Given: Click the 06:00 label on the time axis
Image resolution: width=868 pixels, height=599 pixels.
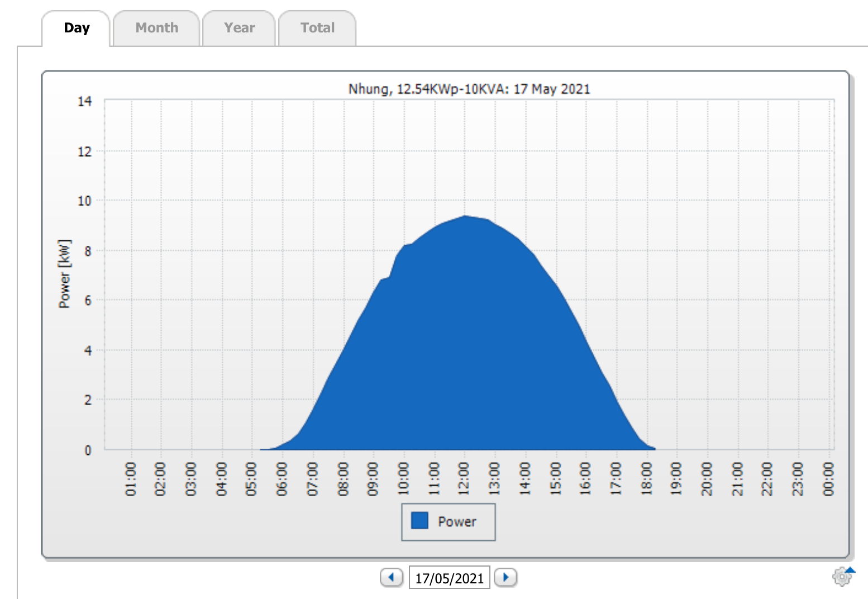Looking at the screenshot, I should [282, 479].
